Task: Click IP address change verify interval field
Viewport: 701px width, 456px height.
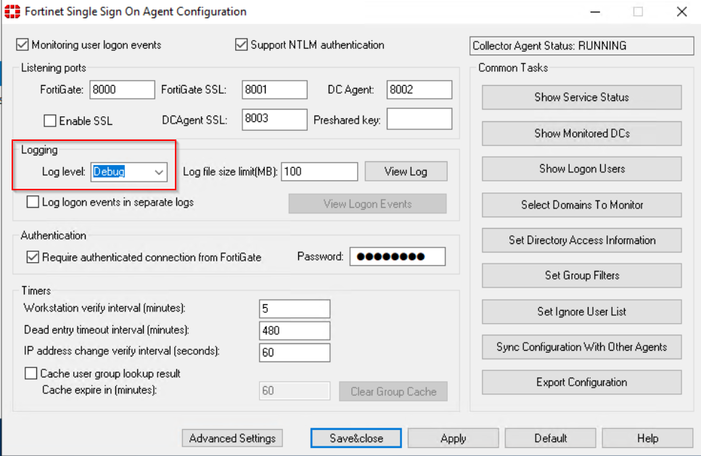Action: [295, 353]
